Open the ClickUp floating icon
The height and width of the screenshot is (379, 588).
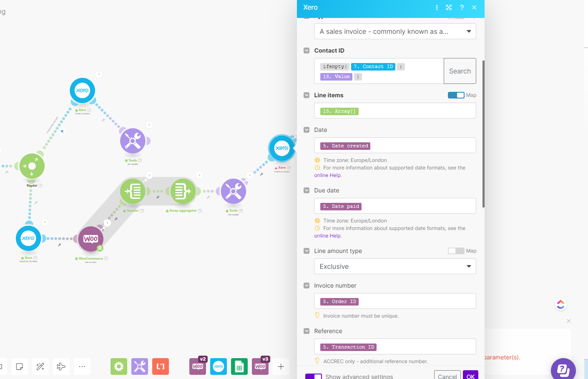(561, 305)
